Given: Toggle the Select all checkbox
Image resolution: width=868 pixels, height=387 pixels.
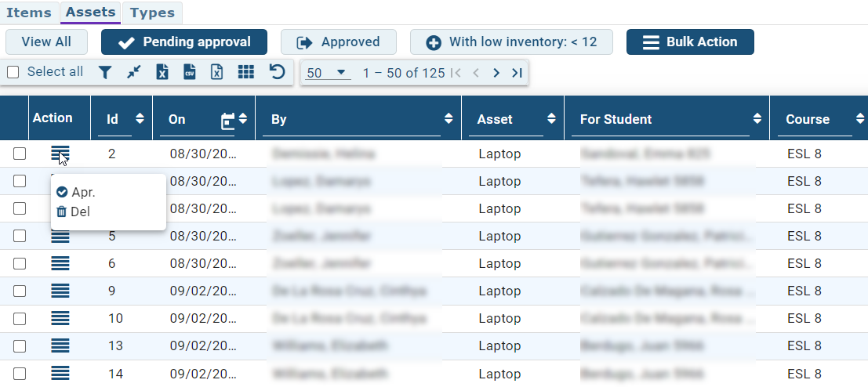Looking at the screenshot, I should tap(13, 72).
